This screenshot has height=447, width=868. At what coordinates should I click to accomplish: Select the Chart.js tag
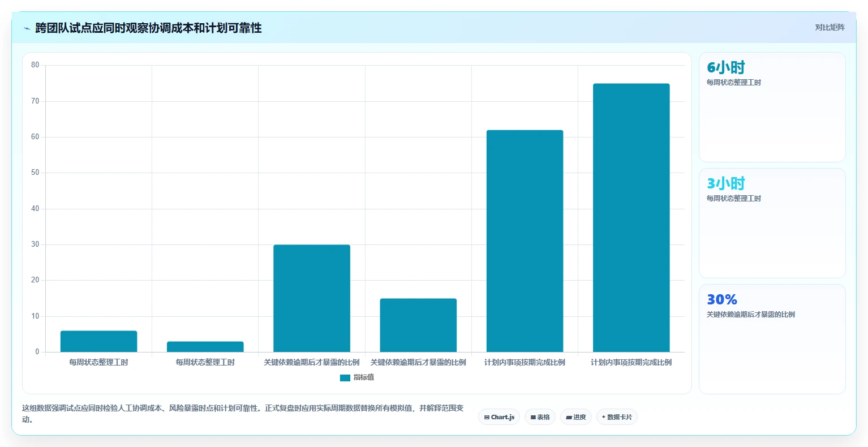tap(499, 417)
